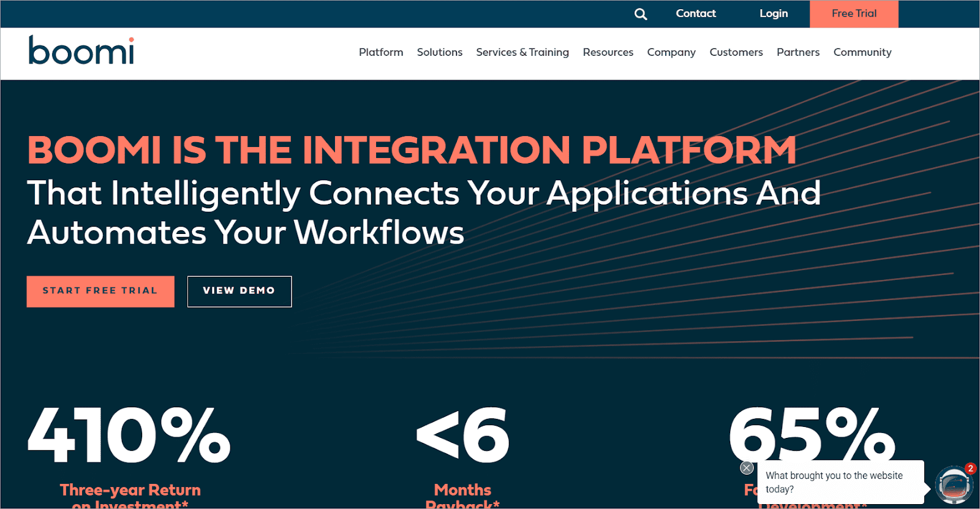980x509 pixels.
Task: Click the 410% statistic
Action: [x=129, y=435]
